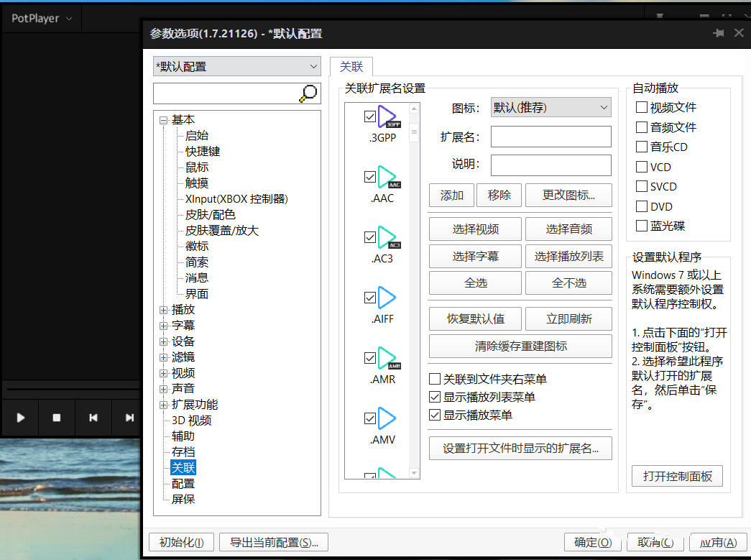The height and width of the screenshot is (560, 751).
Task: Uncheck the .AMR extension checkbox
Action: click(x=370, y=358)
